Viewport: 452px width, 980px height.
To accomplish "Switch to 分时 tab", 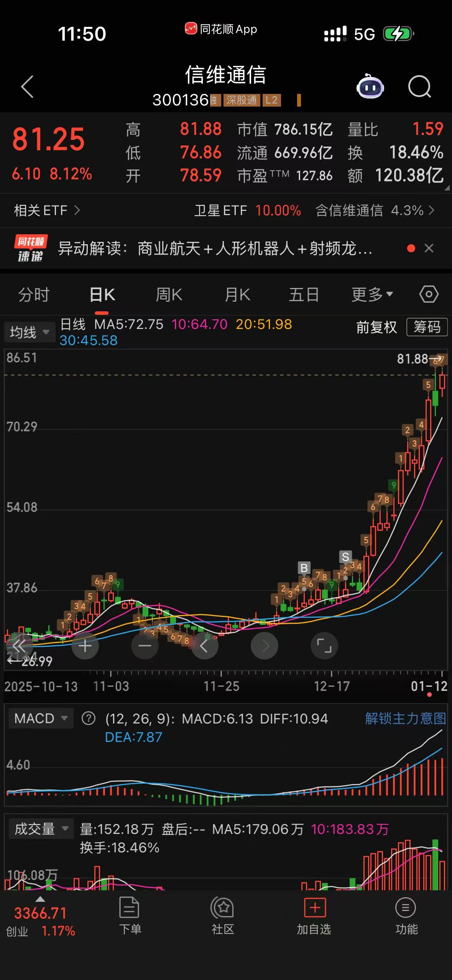I will [x=34, y=294].
